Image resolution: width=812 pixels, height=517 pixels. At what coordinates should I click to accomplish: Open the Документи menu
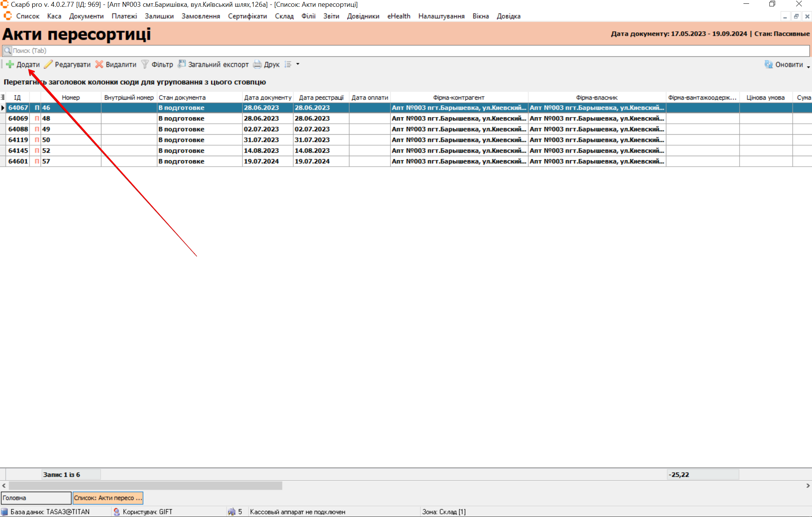tap(86, 16)
